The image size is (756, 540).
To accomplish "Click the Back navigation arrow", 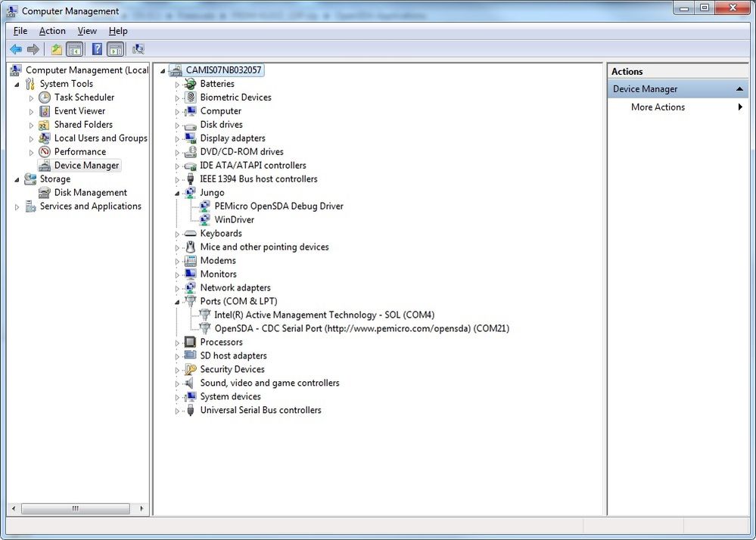I will click(16, 49).
